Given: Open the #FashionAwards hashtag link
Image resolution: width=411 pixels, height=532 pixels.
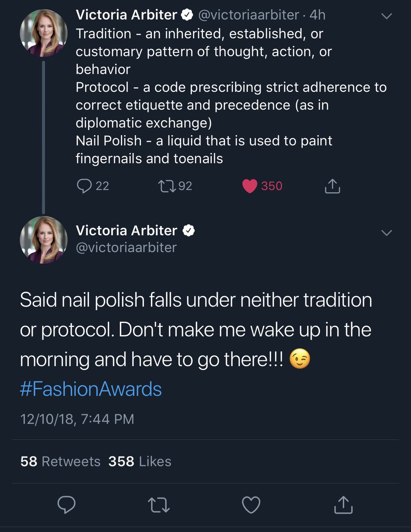Looking at the screenshot, I should 91,389.
